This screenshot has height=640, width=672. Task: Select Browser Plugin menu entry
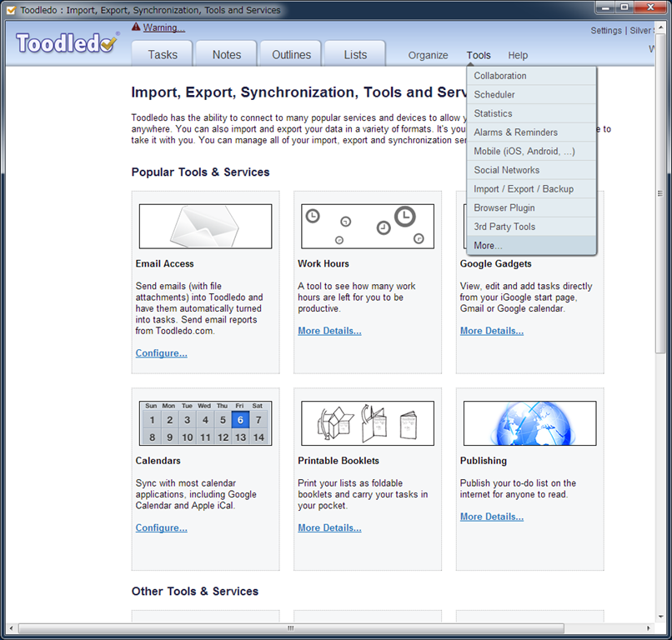[531, 207]
